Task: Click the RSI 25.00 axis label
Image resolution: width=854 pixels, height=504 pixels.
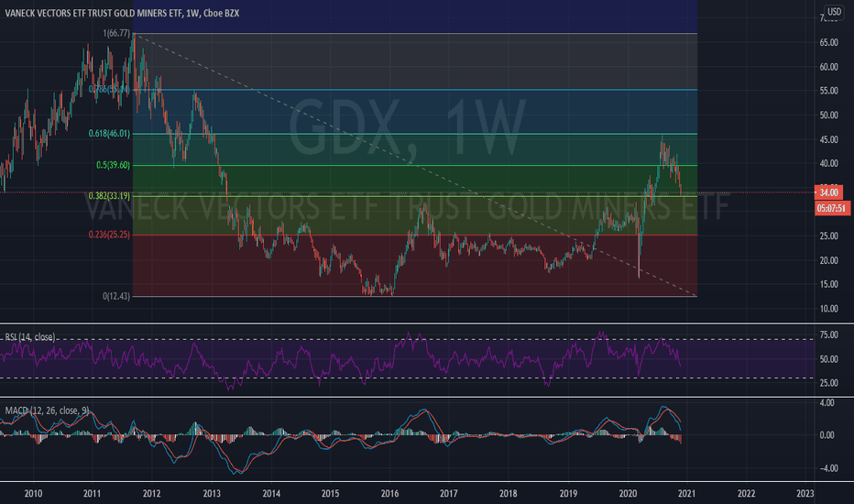Action: click(x=829, y=383)
